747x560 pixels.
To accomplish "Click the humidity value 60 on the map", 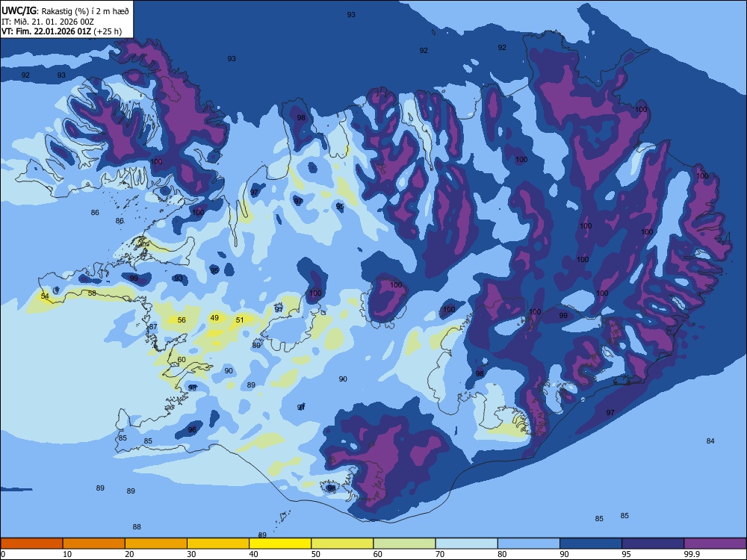I will tap(182, 360).
